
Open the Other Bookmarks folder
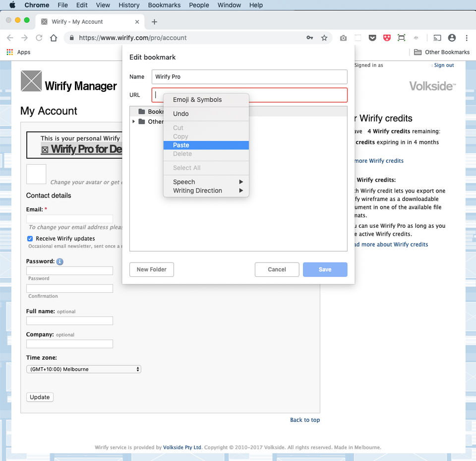[x=442, y=52]
